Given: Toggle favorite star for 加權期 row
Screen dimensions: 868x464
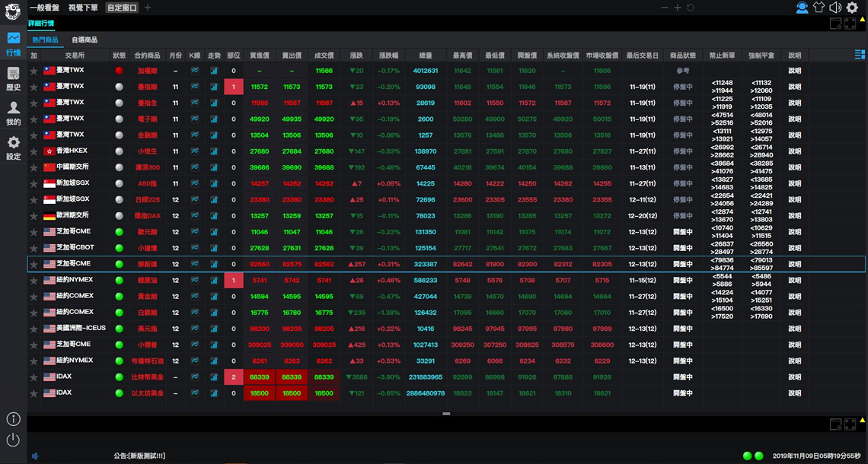Looking at the screenshot, I should click(x=34, y=71).
